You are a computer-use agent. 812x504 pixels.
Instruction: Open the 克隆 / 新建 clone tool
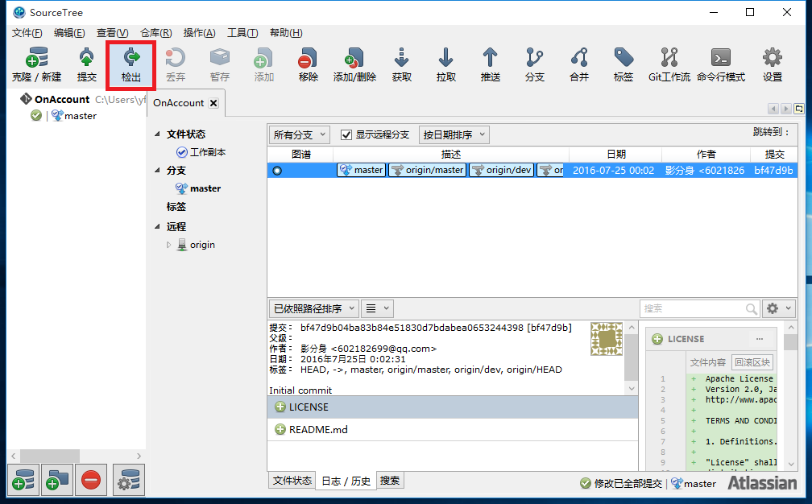(x=36, y=64)
